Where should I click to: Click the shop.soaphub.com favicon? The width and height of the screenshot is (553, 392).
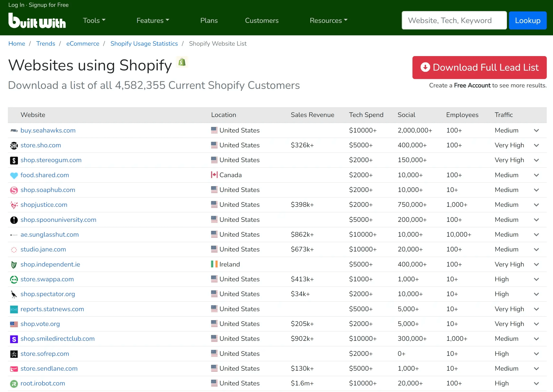[x=14, y=190]
